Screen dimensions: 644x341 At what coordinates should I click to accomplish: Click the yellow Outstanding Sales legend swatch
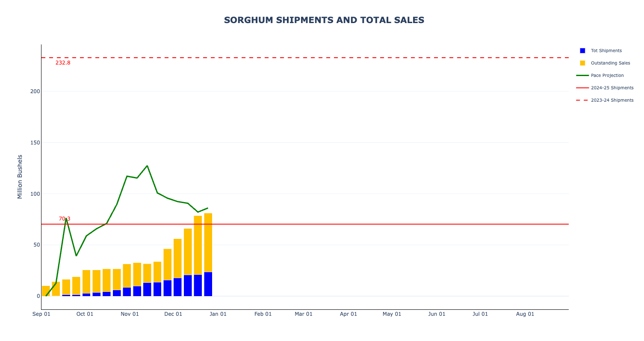pyautogui.click(x=582, y=63)
